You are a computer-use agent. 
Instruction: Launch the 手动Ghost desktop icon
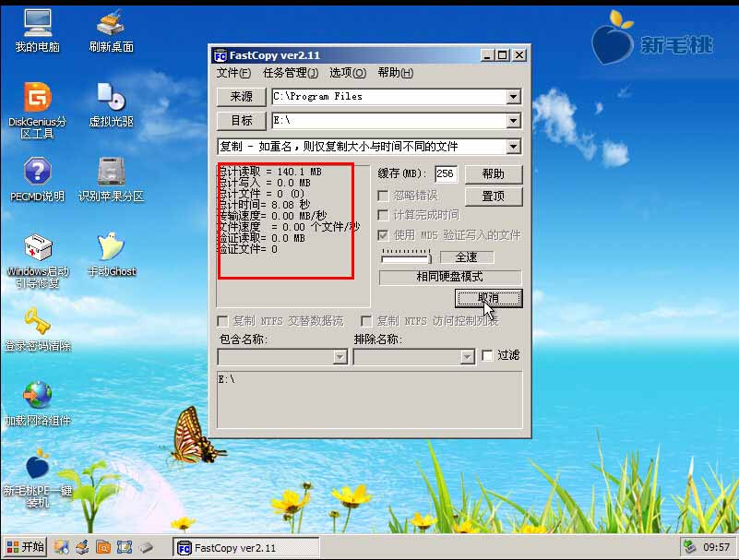(112, 255)
